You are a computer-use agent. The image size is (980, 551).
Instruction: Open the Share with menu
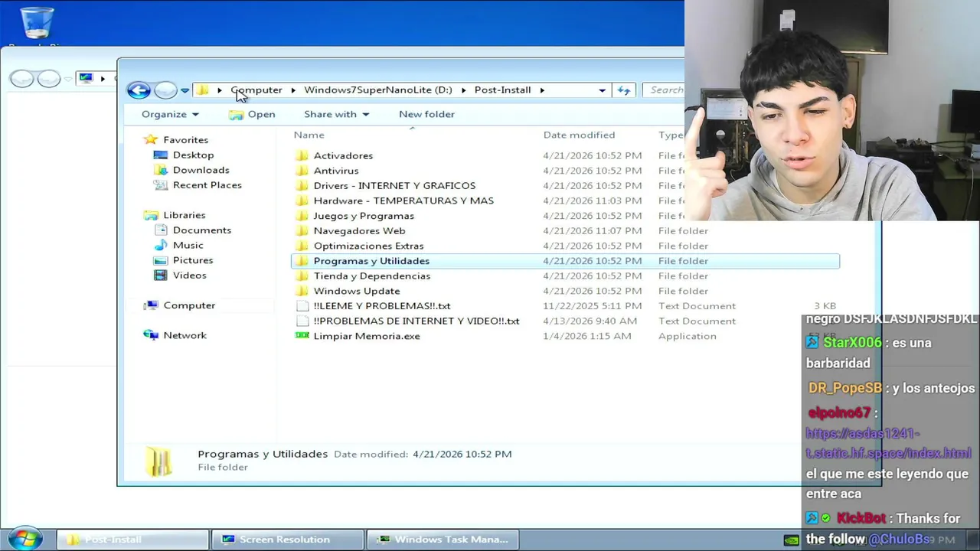click(x=337, y=114)
